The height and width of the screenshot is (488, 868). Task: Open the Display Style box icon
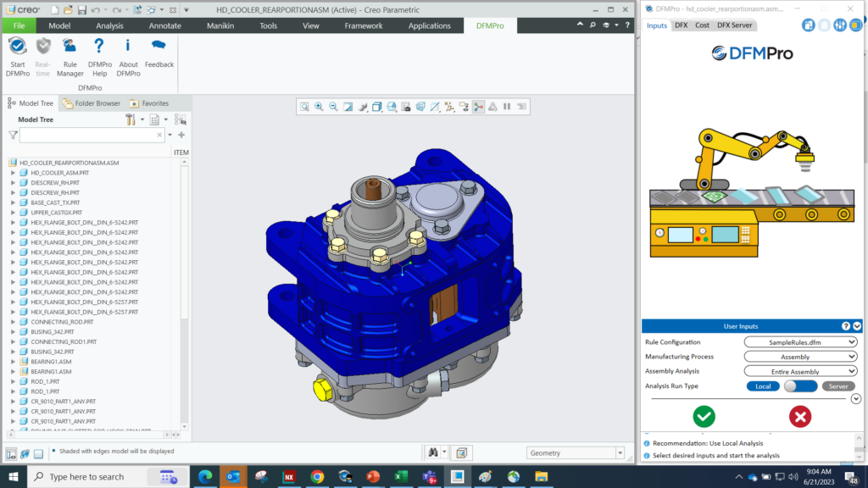pos(377,107)
